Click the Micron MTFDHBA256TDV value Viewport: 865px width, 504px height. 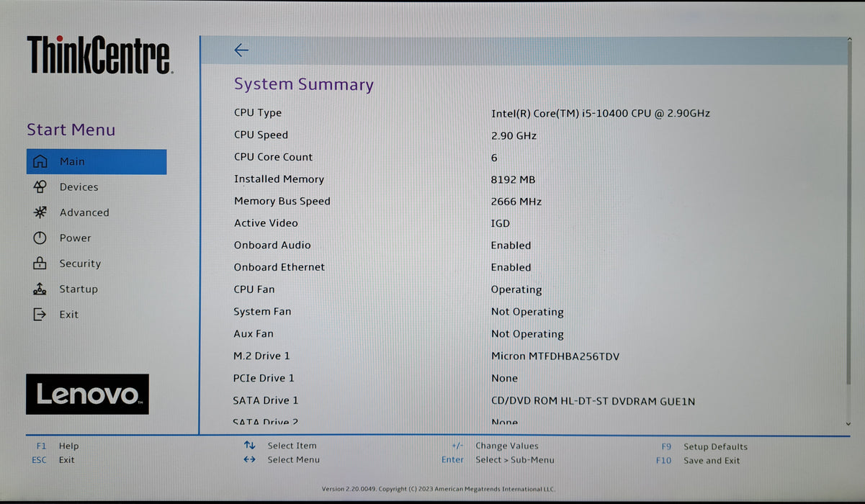tap(555, 356)
